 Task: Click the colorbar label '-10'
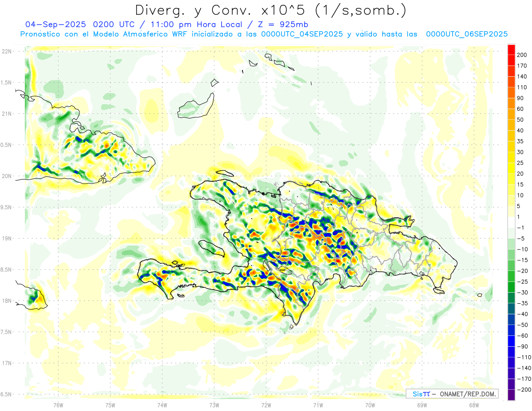click(523, 249)
